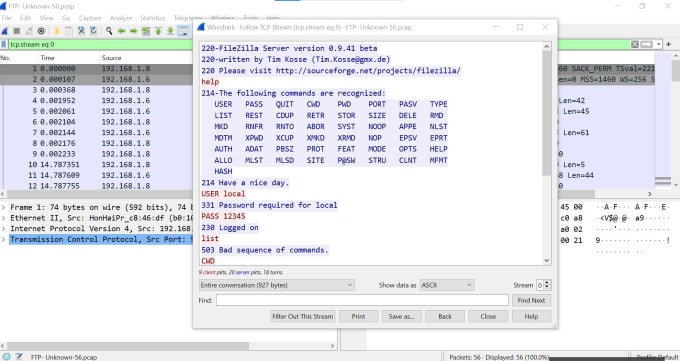Click the 'USER local' line in stream
The image size is (680, 361).
[x=223, y=194]
